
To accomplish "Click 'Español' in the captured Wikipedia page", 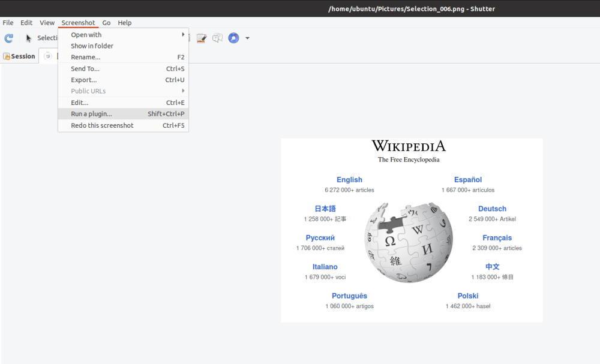I will click(x=468, y=180).
